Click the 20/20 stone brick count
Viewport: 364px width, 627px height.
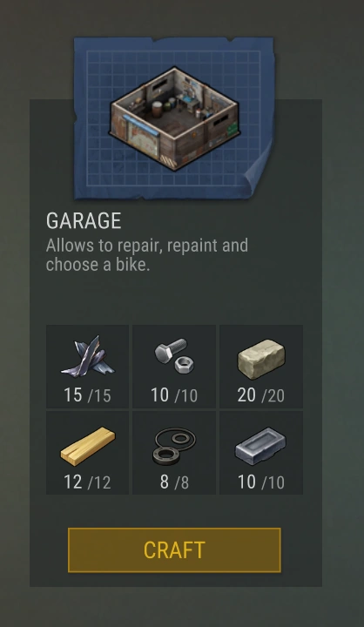click(x=261, y=395)
